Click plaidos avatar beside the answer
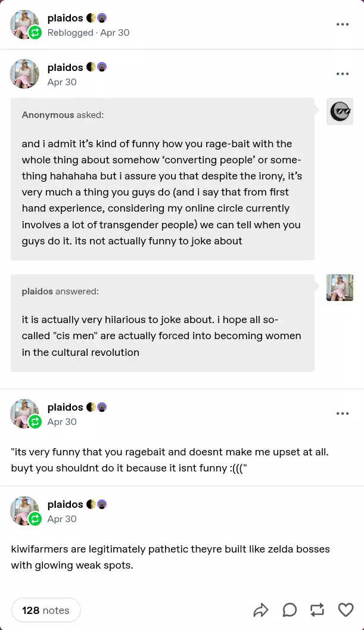 coord(340,288)
